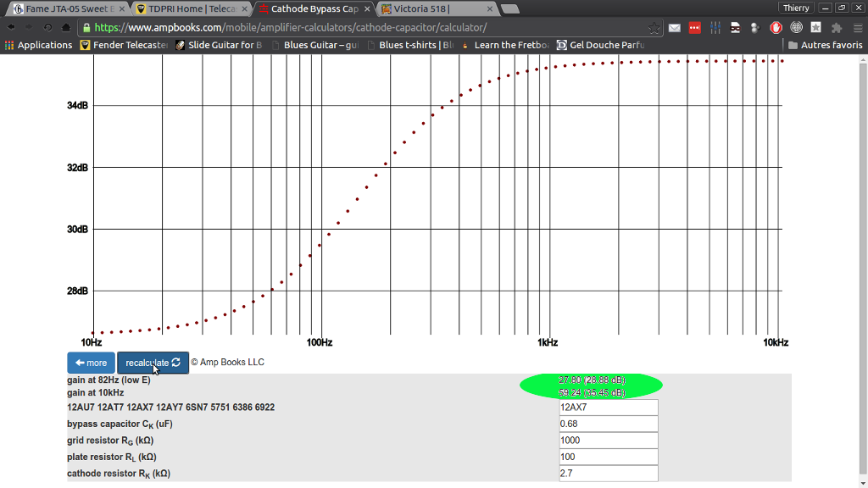Click the more button with back arrow

click(x=91, y=363)
